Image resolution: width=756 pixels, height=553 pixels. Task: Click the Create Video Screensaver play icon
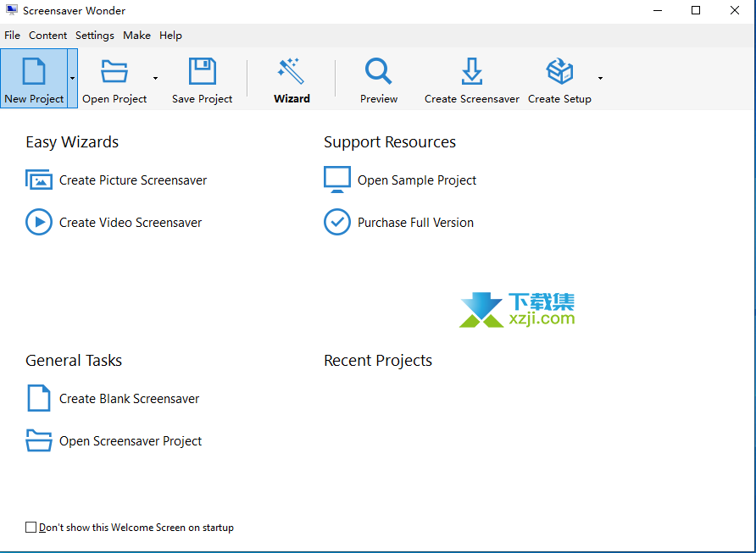coord(39,222)
